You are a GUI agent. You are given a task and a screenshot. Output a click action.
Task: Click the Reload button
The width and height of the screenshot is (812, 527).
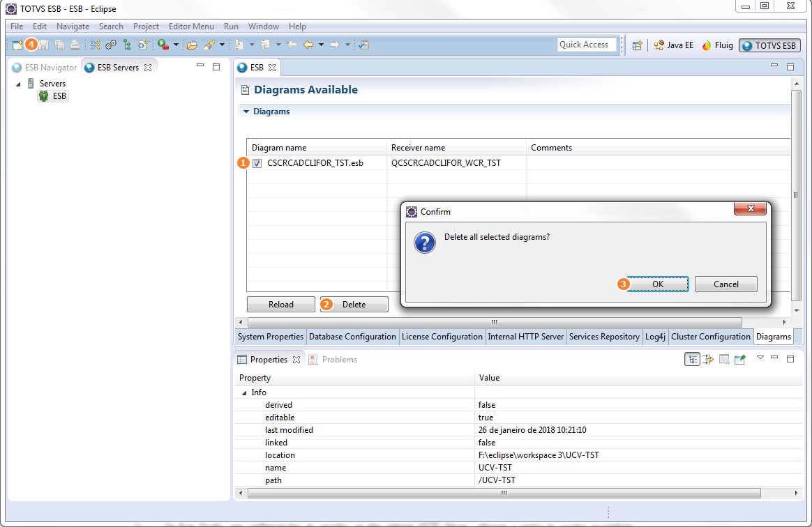pos(280,305)
